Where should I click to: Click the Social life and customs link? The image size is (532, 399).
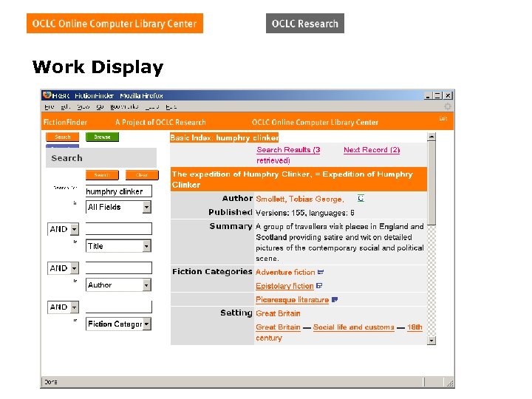353,327
